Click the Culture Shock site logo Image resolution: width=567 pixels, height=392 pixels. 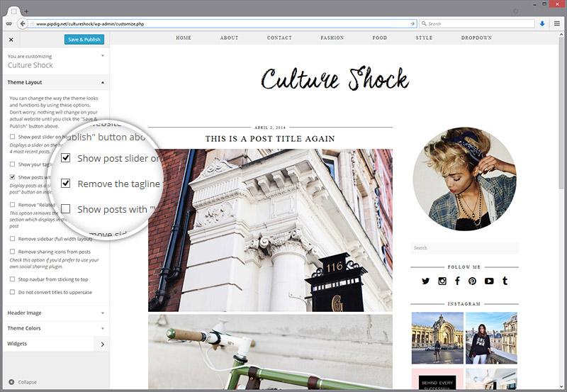tap(335, 79)
